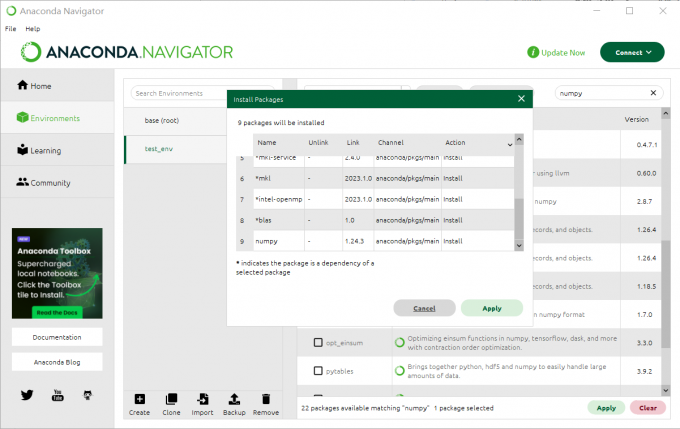Cancel the package installation
This screenshot has height=429, width=680.
pos(424,308)
